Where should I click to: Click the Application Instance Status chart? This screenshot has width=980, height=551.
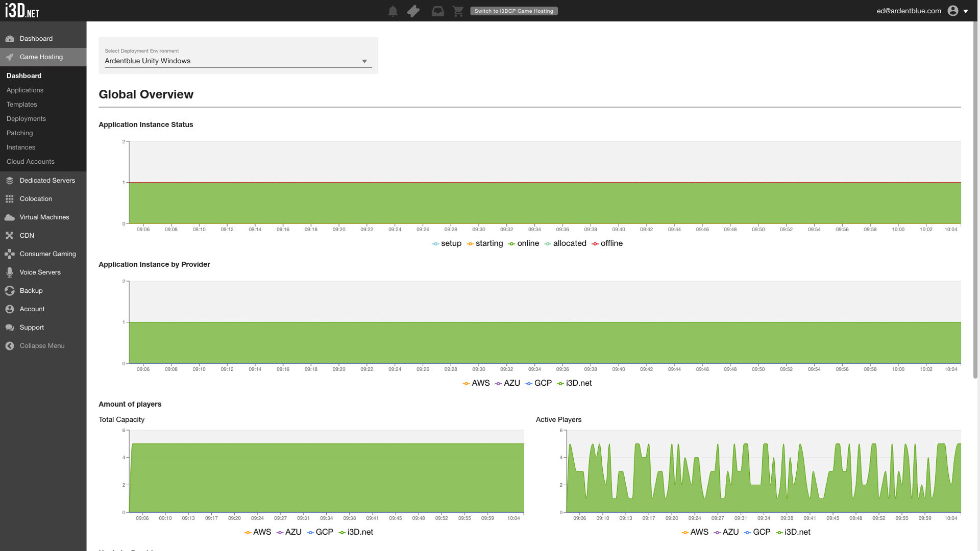click(545, 183)
